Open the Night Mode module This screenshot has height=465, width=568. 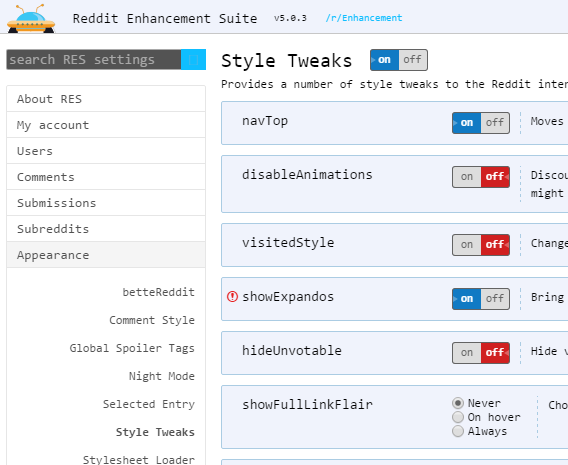tap(162, 376)
